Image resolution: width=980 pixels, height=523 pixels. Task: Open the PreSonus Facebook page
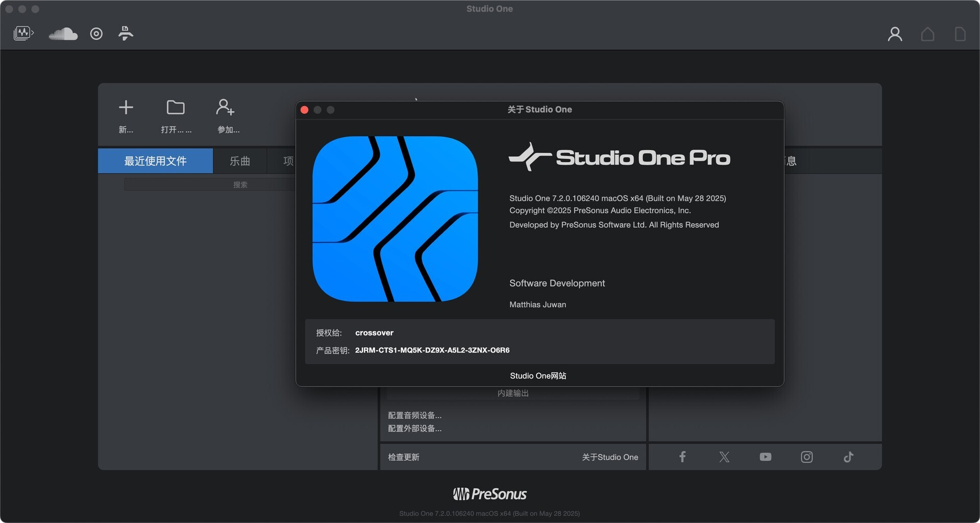(682, 457)
